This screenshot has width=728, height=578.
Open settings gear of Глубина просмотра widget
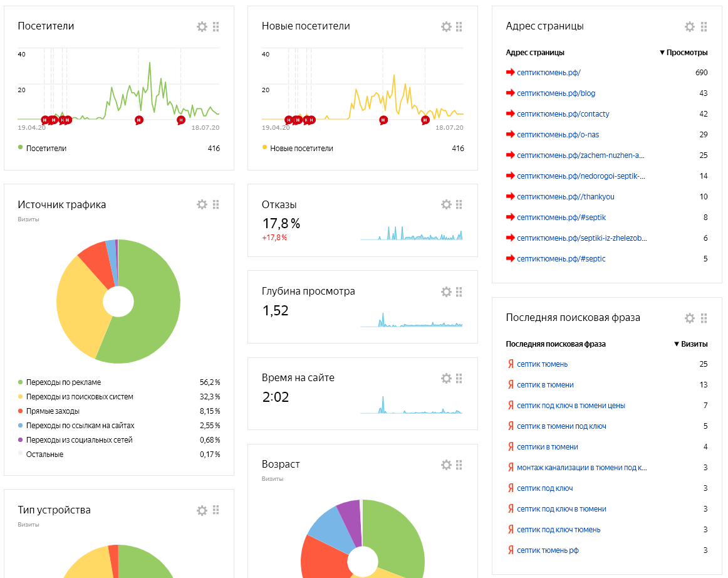[446, 292]
